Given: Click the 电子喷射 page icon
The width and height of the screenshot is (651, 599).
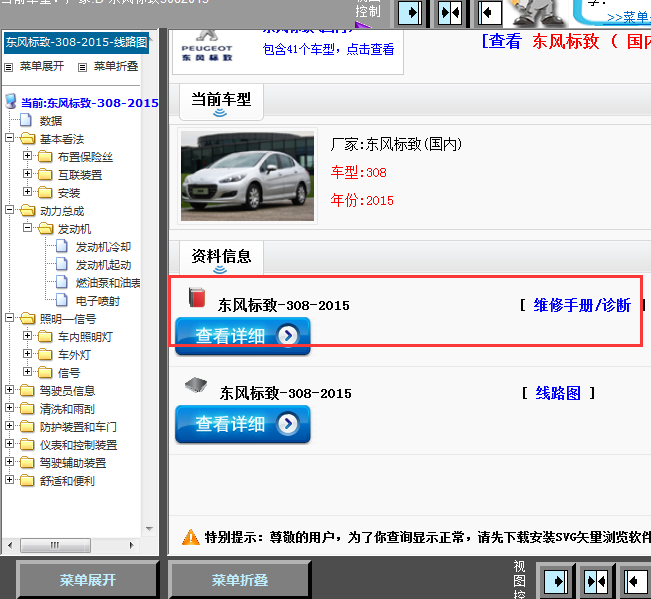Looking at the screenshot, I should click(62, 300).
